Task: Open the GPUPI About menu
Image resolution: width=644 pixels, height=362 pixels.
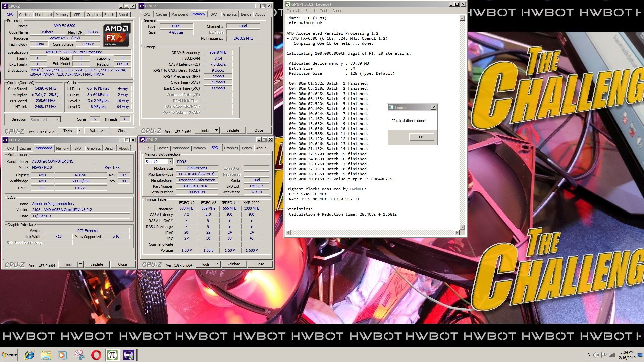Action: click(337, 11)
